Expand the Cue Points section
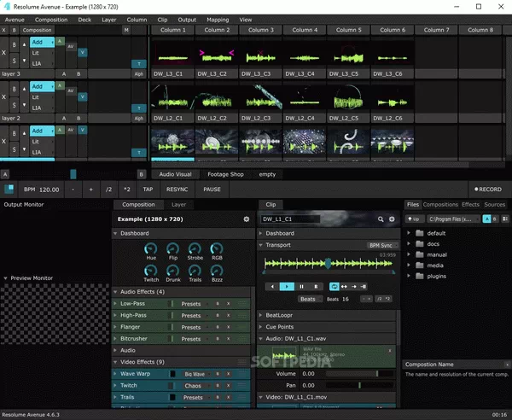Screen dimensions: 512x420 pos(260,327)
